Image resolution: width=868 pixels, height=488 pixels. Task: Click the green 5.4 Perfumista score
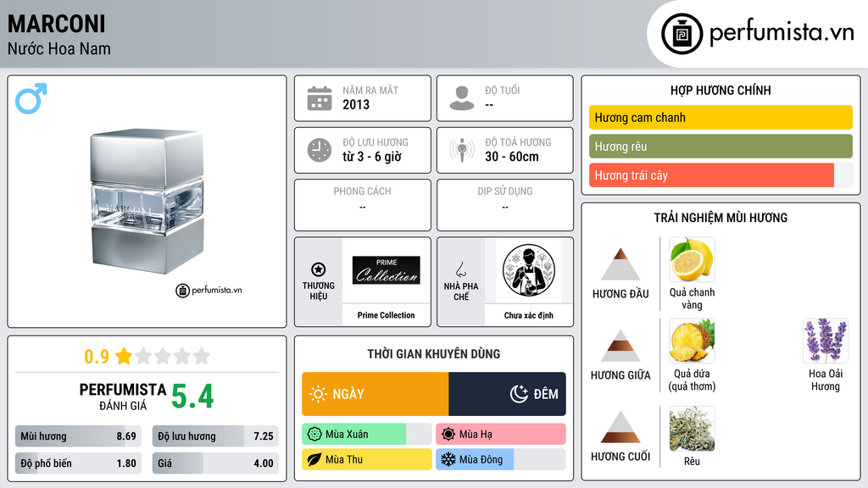(192, 396)
